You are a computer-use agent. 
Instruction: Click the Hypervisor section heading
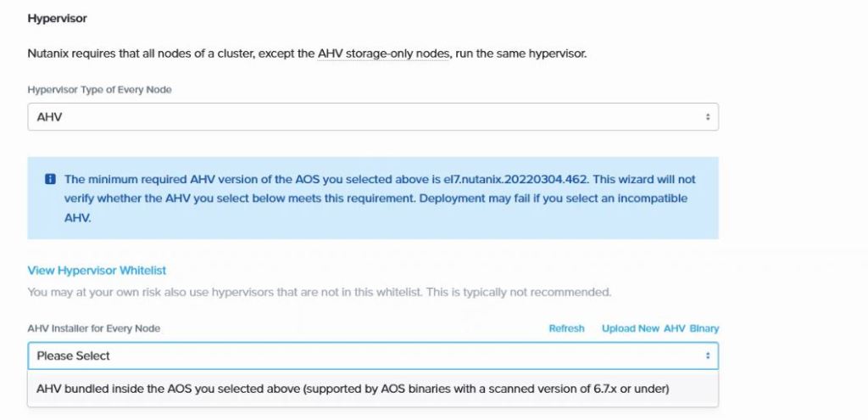pos(57,18)
